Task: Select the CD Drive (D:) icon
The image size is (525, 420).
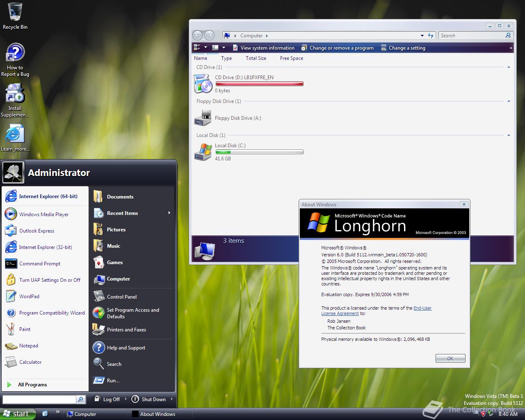Action: (x=203, y=84)
